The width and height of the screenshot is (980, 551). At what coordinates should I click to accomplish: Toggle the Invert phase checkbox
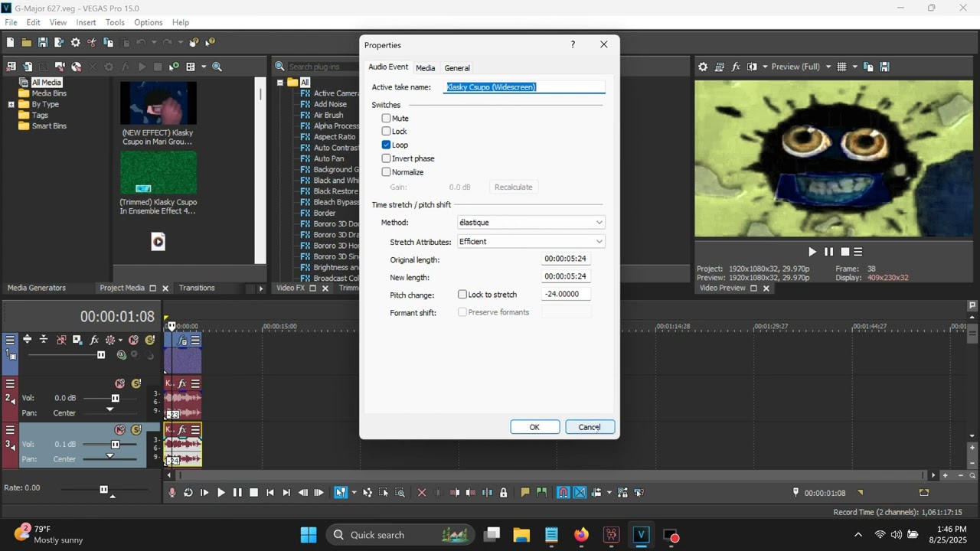(386, 158)
